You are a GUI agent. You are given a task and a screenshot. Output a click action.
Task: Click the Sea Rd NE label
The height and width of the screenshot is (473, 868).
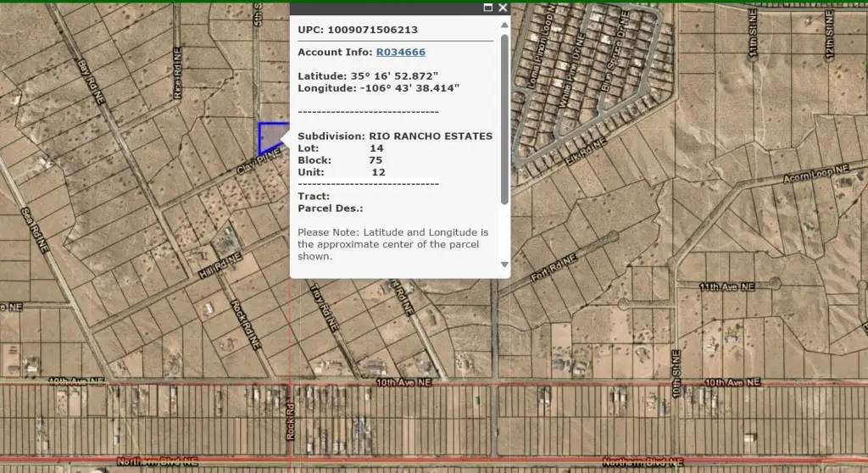pos(36,230)
